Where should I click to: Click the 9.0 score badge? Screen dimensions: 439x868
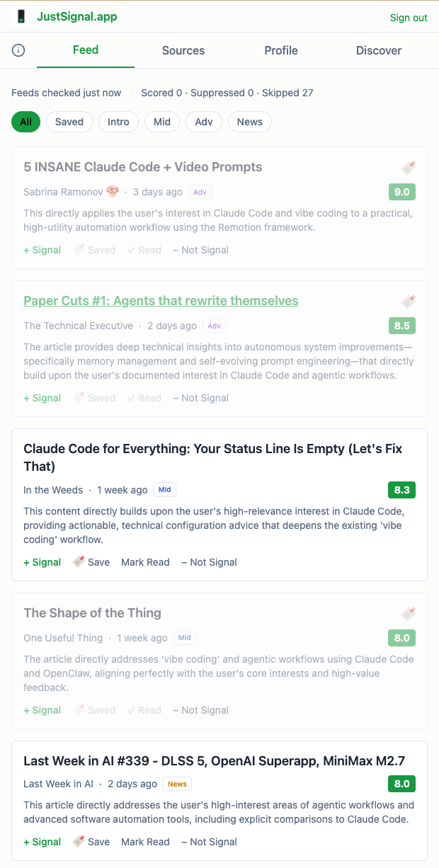401,191
